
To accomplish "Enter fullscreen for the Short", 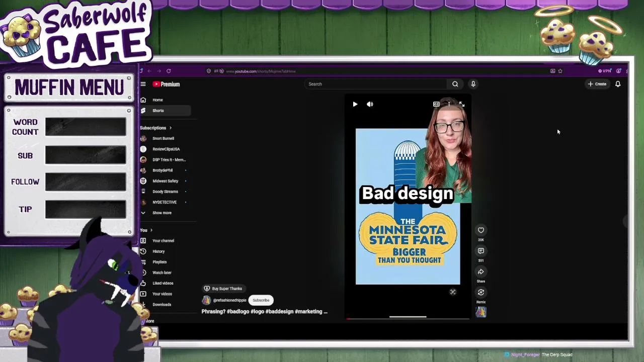I will click(462, 104).
